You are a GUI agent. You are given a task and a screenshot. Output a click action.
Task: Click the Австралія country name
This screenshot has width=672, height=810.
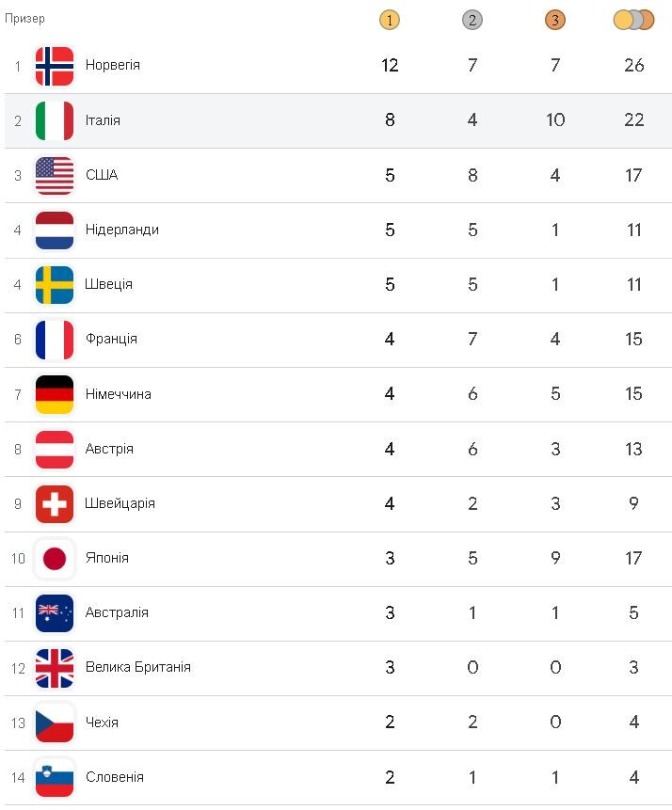(117, 612)
